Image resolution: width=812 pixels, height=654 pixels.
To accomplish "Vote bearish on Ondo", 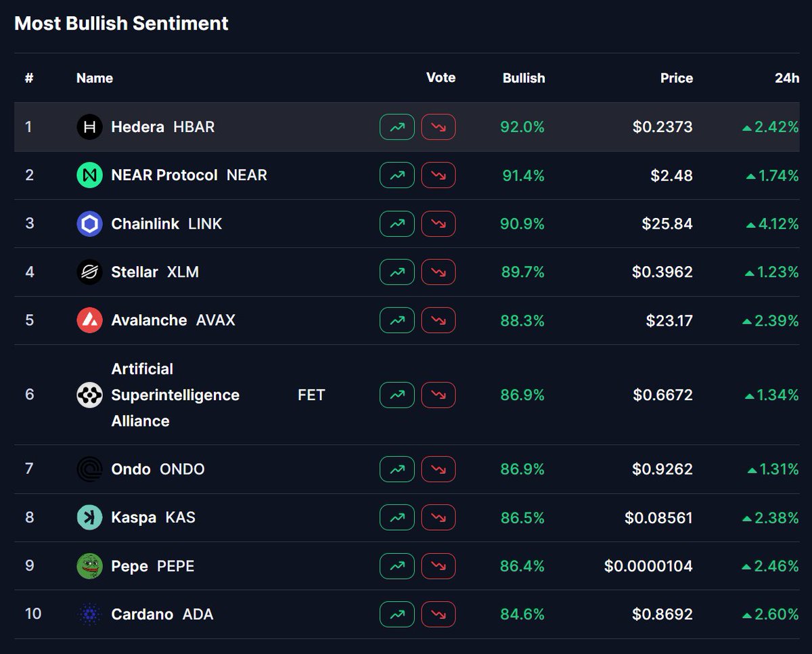I will (438, 469).
